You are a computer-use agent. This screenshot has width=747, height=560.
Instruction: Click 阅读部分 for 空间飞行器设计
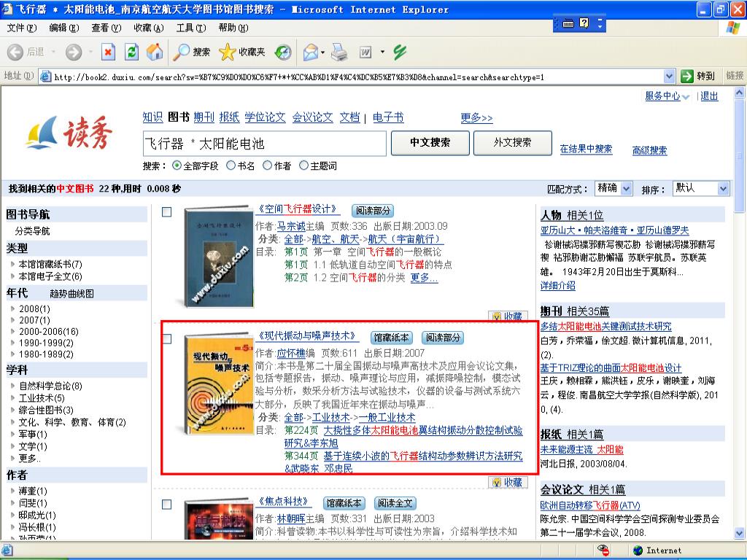pos(373,211)
